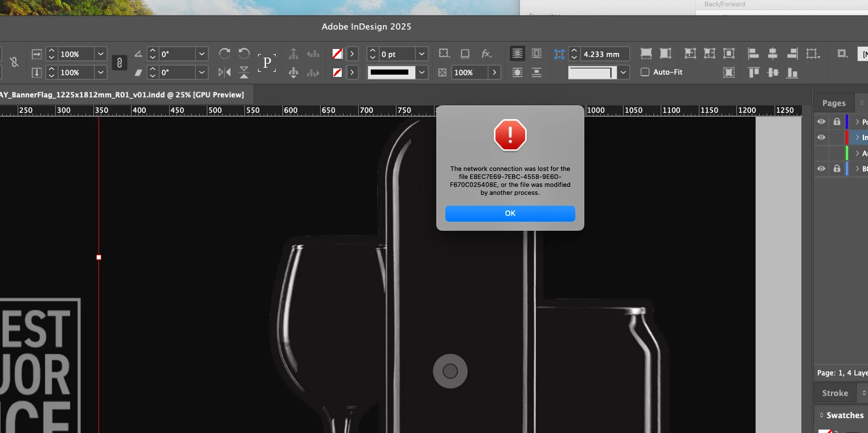Unlock the first layer's lock icon

click(836, 122)
